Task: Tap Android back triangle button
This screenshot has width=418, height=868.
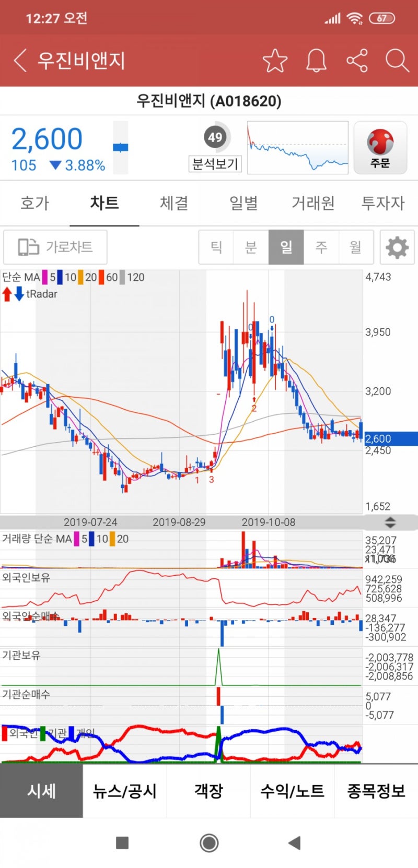Action: (295, 842)
